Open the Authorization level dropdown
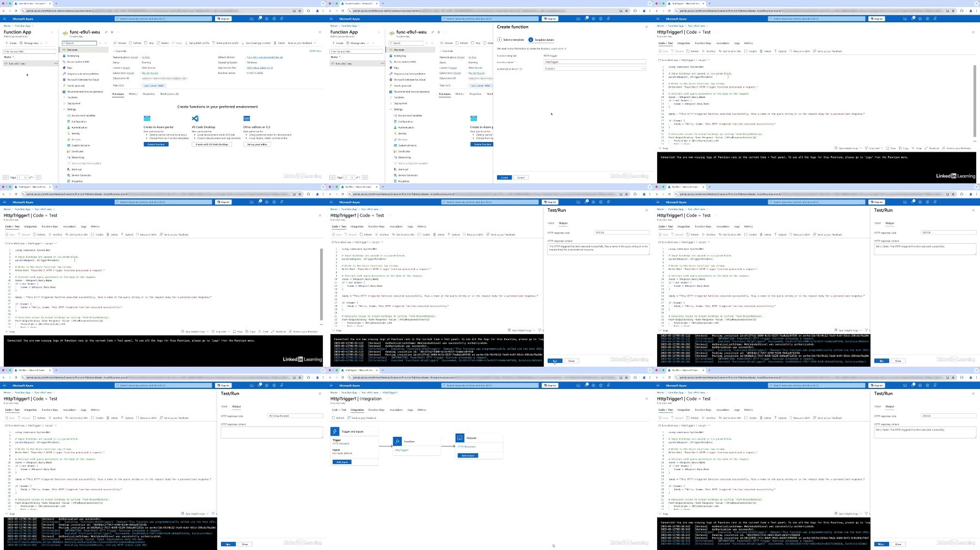 tap(595, 69)
